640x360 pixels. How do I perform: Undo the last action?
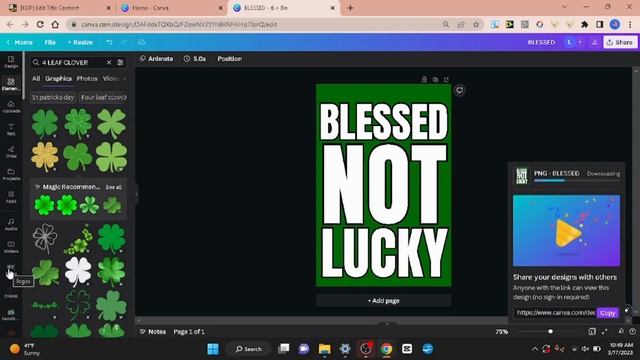pos(109,42)
